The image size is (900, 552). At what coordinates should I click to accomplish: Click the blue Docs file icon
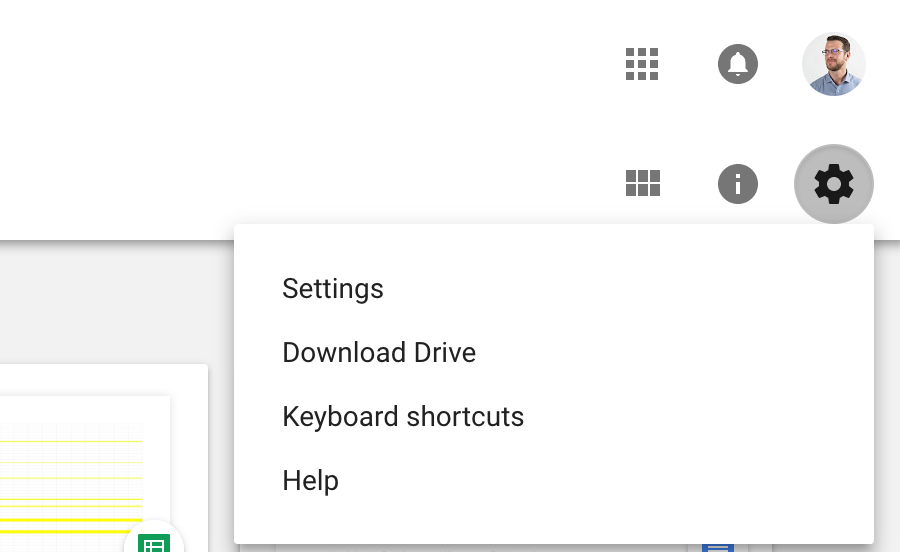[x=717, y=547]
